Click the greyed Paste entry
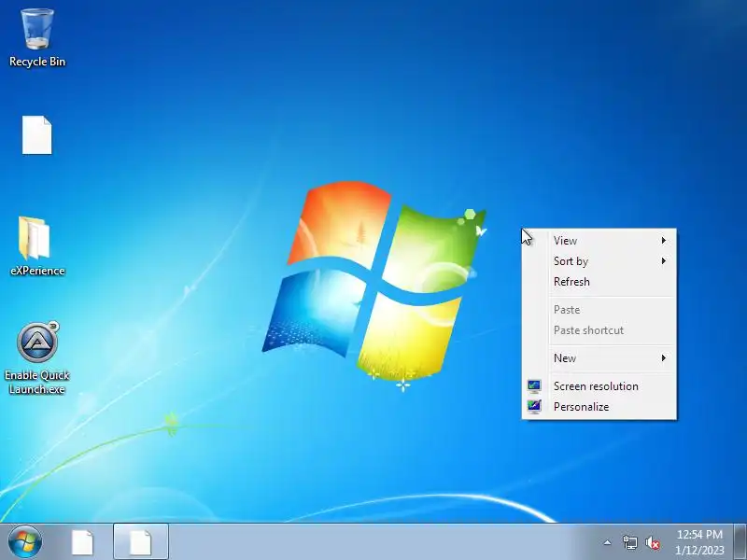The image size is (747, 560). point(599,310)
